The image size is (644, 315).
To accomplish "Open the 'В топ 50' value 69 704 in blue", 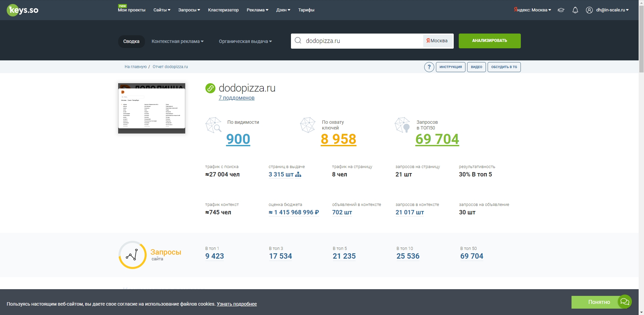I will coord(472,256).
